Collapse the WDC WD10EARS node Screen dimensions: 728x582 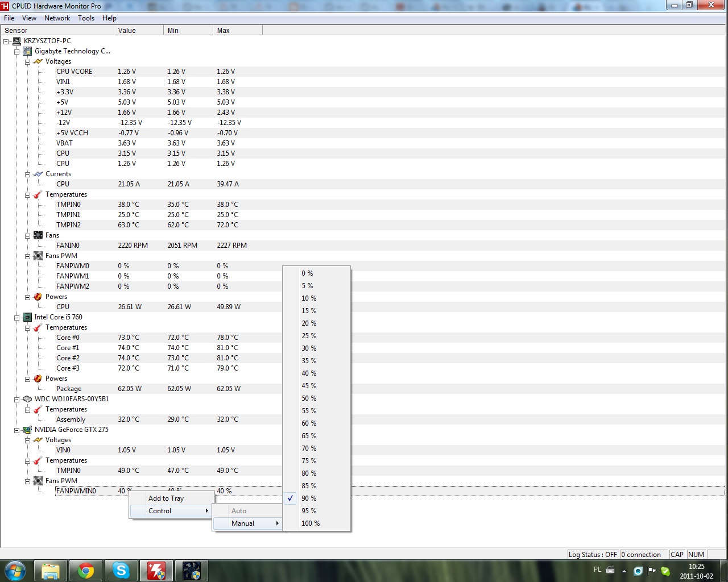click(17, 400)
